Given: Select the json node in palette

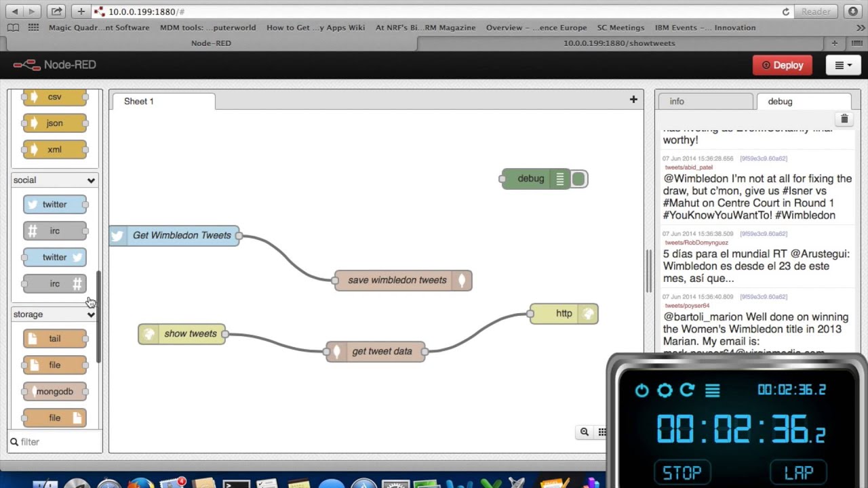Looking at the screenshot, I should pos(55,123).
